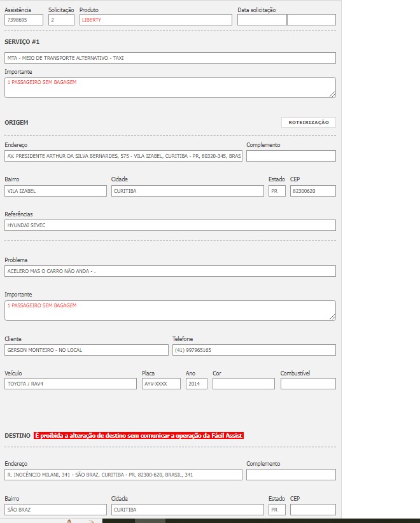
Task: Focus the Referências field HYUNDAI SEVEC
Action: tap(170, 225)
